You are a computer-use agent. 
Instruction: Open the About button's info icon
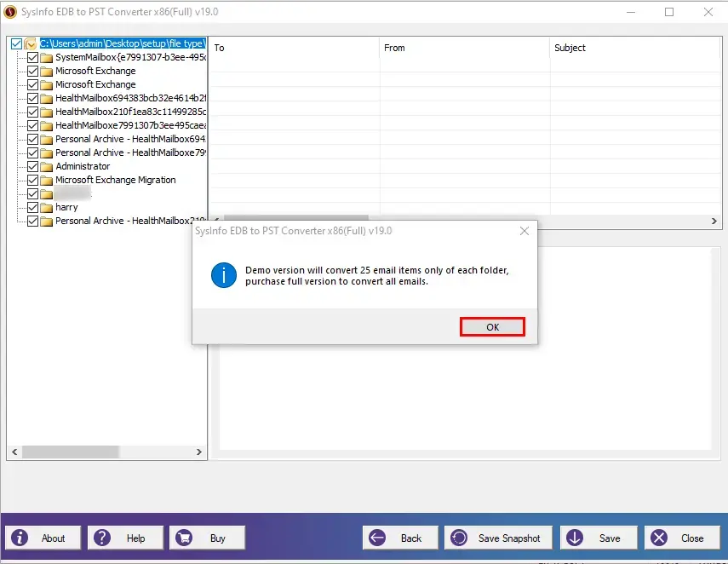20,538
